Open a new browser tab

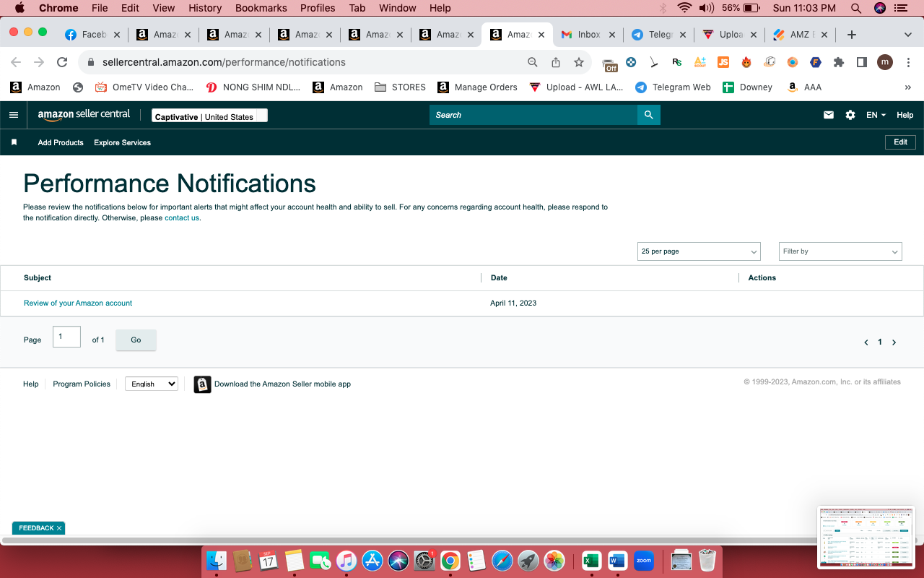pos(852,35)
